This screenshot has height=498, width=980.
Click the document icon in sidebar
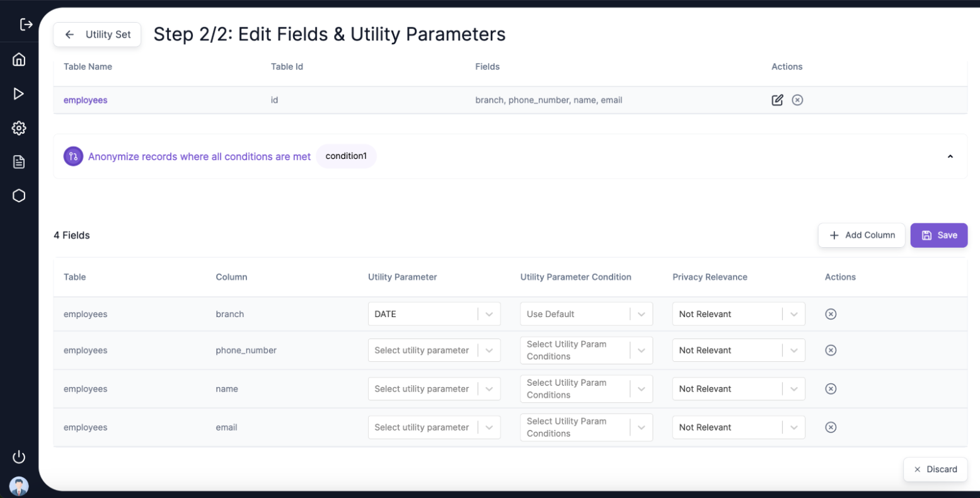tap(19, 162)
